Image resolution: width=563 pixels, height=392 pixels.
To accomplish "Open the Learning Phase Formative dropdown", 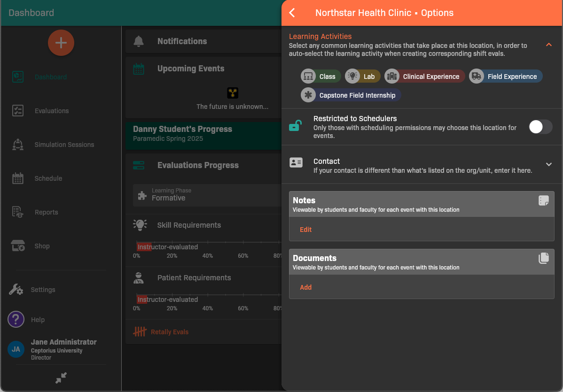I will tap(207, 195).
